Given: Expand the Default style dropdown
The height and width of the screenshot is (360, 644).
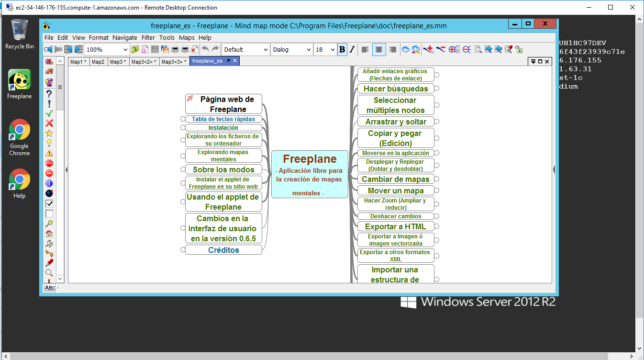Looking at the screenshot, I should click(265, 49).
